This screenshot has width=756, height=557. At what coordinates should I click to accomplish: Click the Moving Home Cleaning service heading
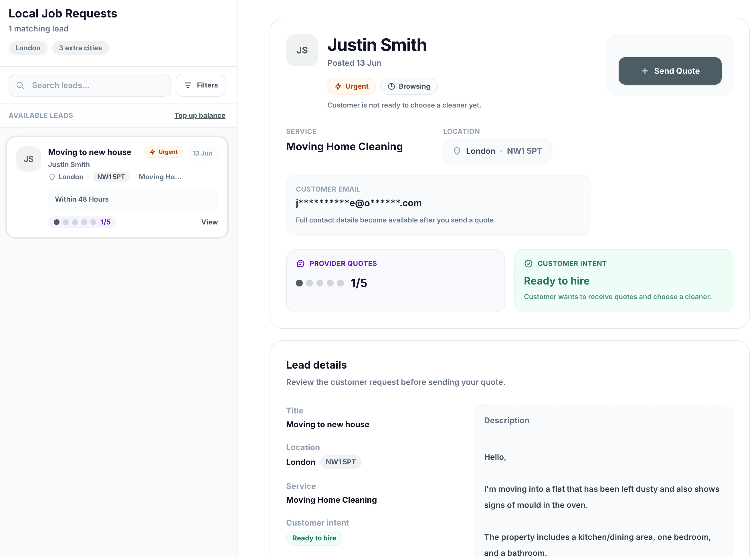click(345, 147)
